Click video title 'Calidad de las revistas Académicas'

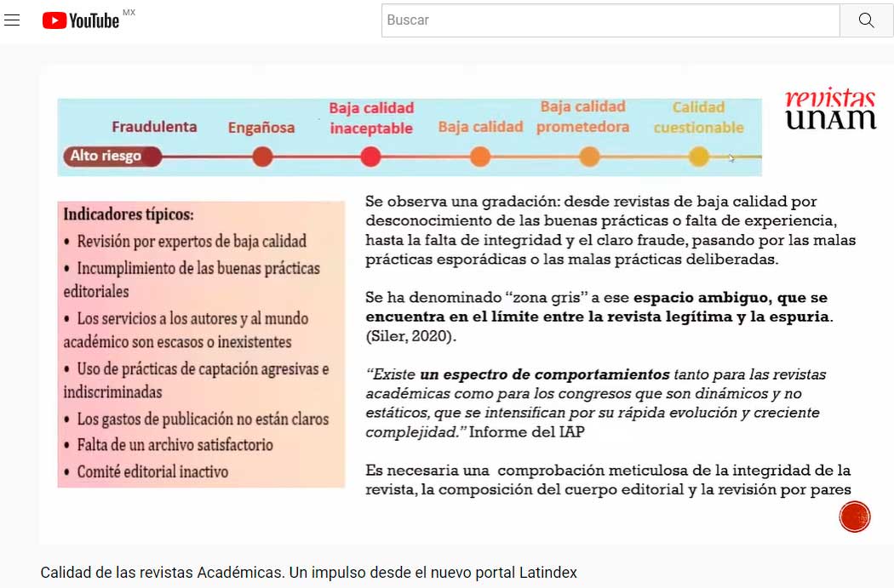coord(308,572)
